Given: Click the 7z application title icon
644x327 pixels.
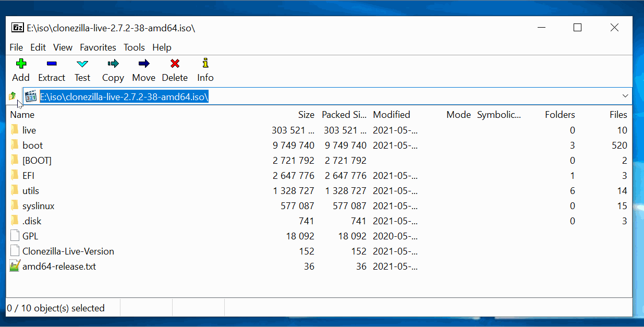Looking at the screenshot, I should pos(18,28).
